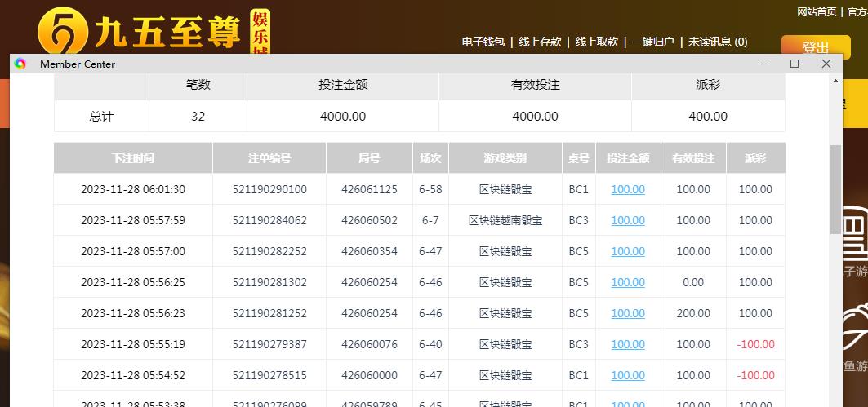
Task: Minimize the Member Center window
Action: pos(763,64)
